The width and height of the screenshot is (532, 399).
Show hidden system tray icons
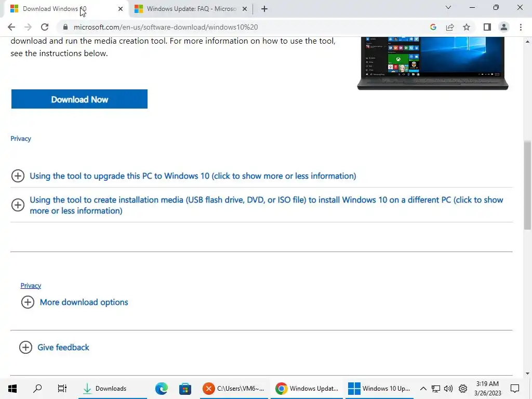coord(423,389)
